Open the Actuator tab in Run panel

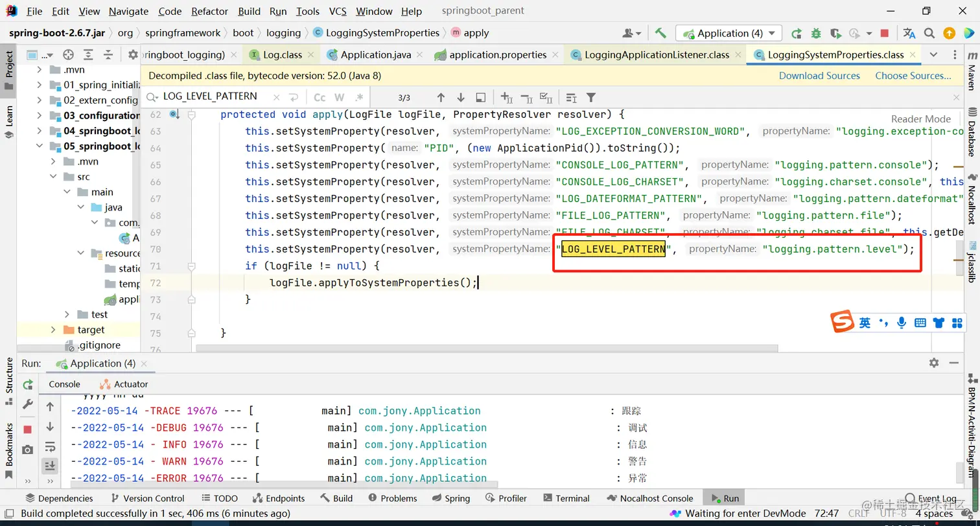point(124,384)
